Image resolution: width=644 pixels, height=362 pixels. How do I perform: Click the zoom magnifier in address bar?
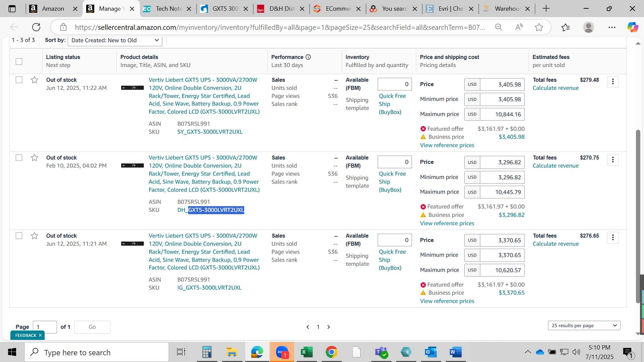click(499, 27)
